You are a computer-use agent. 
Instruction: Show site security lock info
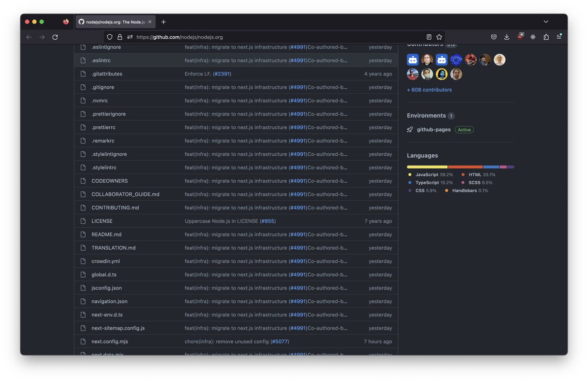(x=120, y=37)
